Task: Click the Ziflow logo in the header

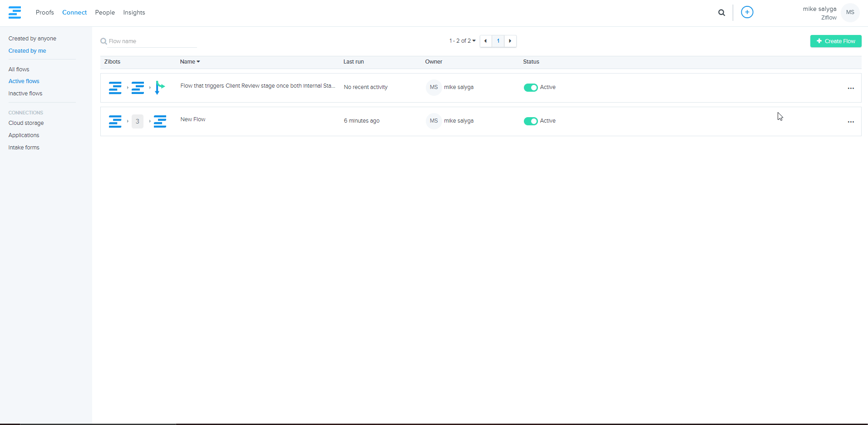Action: pos(15,13)
